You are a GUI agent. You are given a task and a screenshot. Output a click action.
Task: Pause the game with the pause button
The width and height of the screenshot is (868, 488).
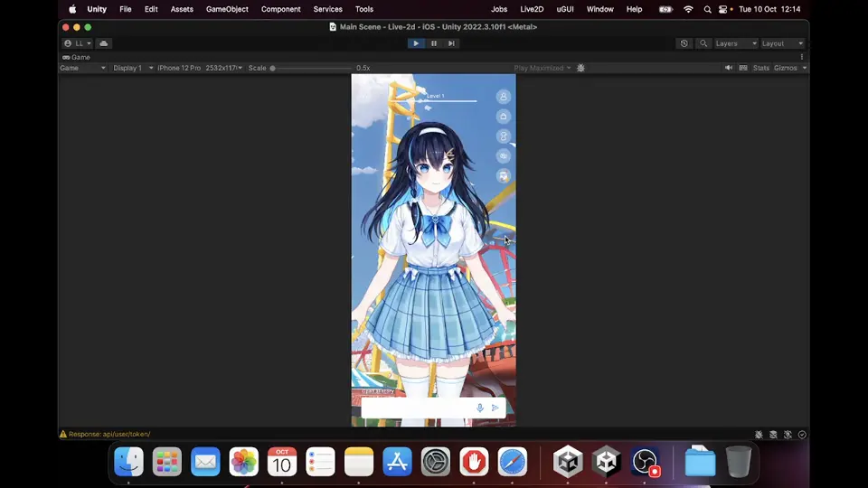434,43
